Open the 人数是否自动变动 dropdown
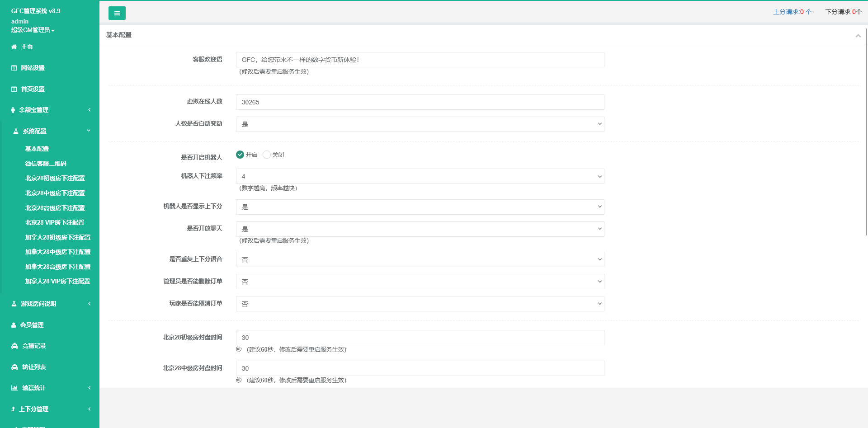The image size is (868, 428). click(x=420, y=124)
